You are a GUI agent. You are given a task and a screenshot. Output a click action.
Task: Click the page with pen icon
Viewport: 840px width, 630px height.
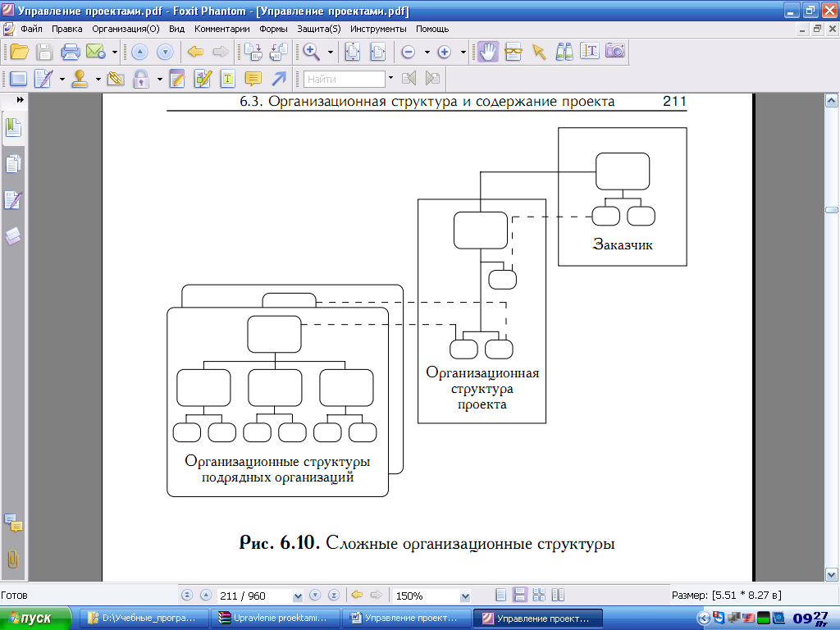point(43,80)
